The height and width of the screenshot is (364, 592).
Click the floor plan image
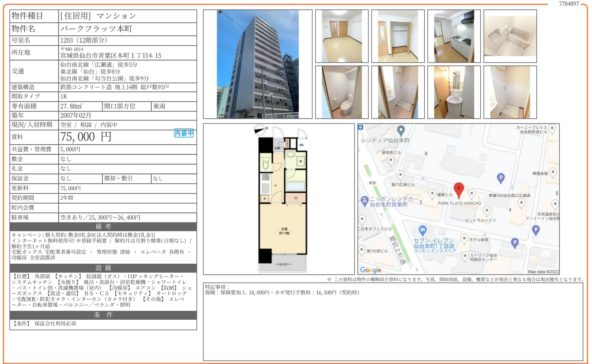pyautogui.click(x=278, y=199)
